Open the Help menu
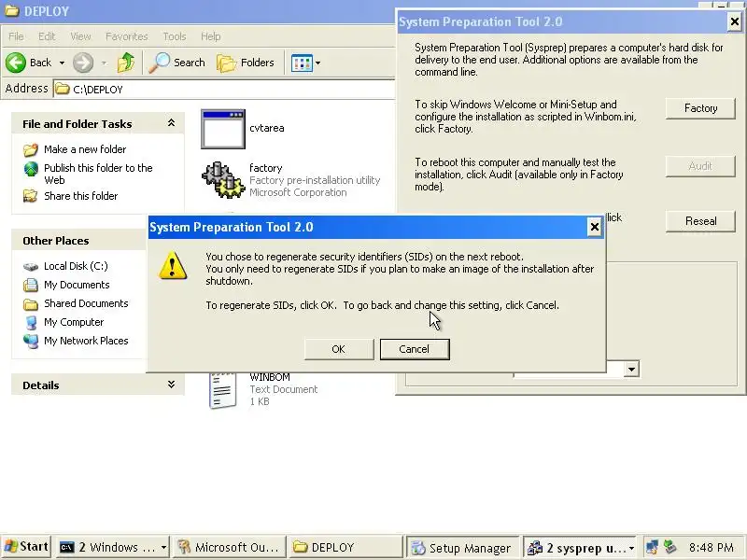 211,36
